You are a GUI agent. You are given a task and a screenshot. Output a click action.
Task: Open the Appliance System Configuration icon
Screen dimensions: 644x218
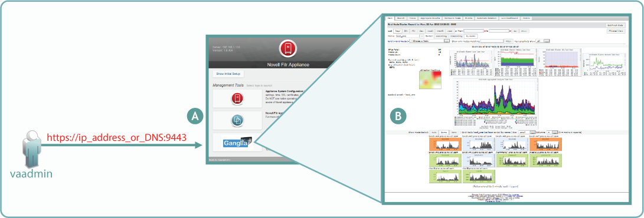[237, 99]
